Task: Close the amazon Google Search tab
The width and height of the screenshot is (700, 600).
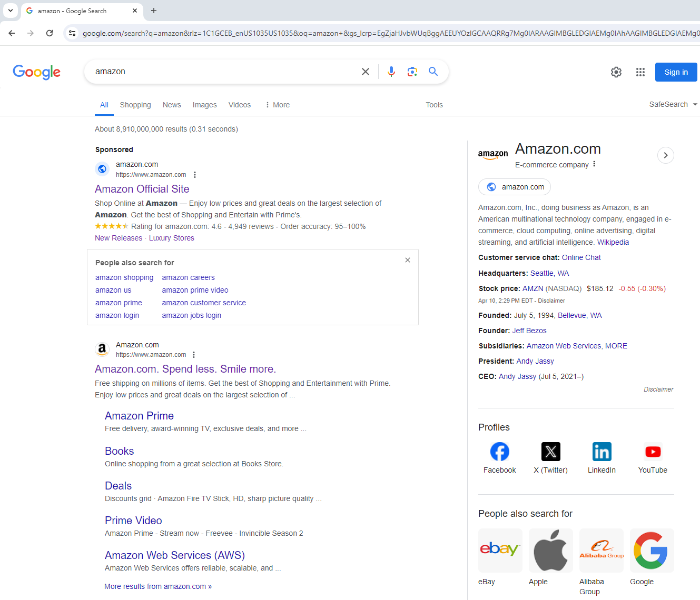Action: pyautogui.click(x=135, y=11)
